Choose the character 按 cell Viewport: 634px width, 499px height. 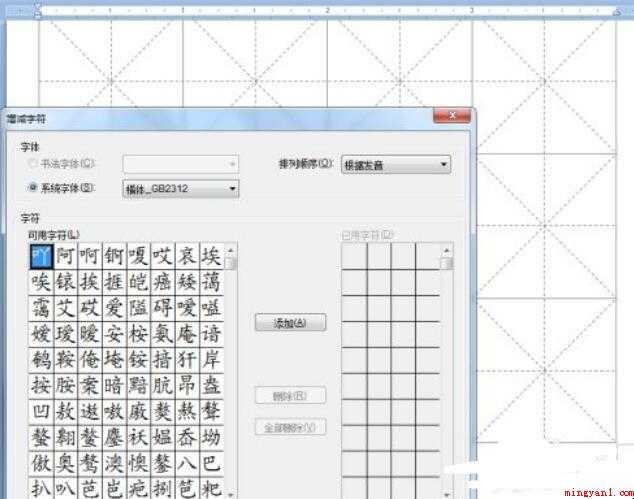[41, 386]
